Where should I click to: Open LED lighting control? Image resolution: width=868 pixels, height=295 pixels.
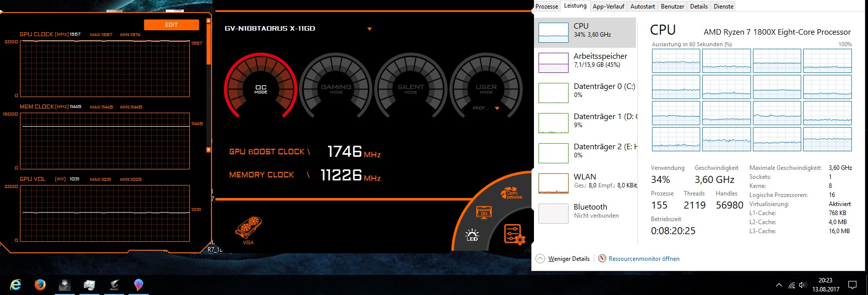(x=472, y=235)
